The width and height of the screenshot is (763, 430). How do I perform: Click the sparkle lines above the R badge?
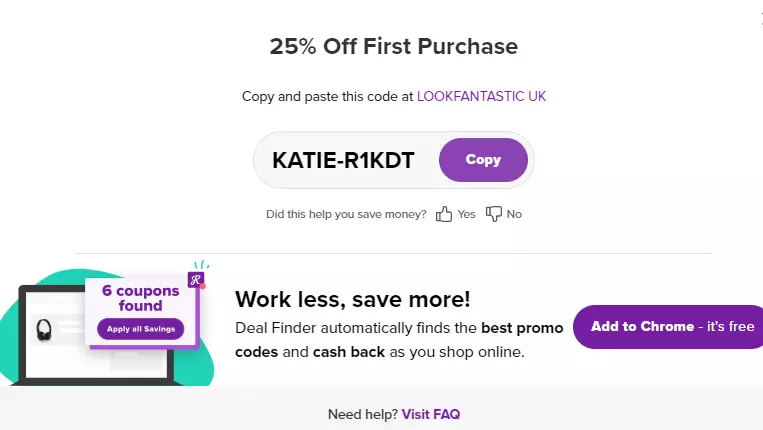(201, 265)
